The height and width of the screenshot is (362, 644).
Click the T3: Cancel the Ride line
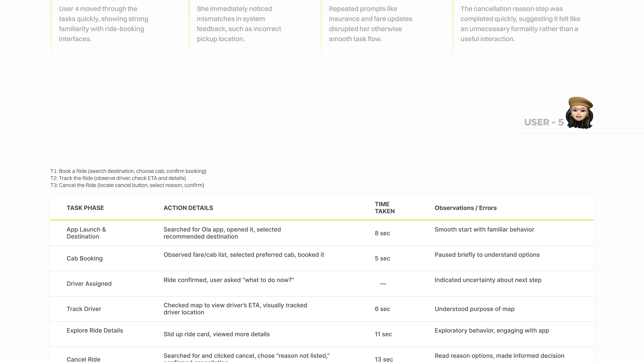click(x=127, y=185)
